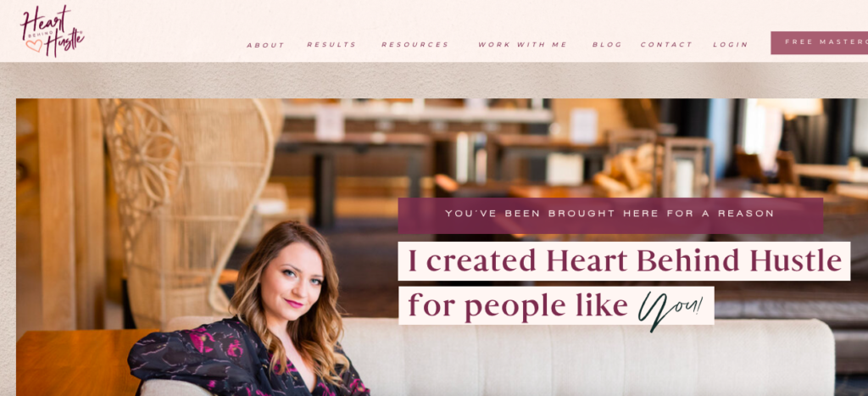Viewport: 868px width, 396px height.
Task: Click the pink heart outline in the logo
Action: click(34, 46)
